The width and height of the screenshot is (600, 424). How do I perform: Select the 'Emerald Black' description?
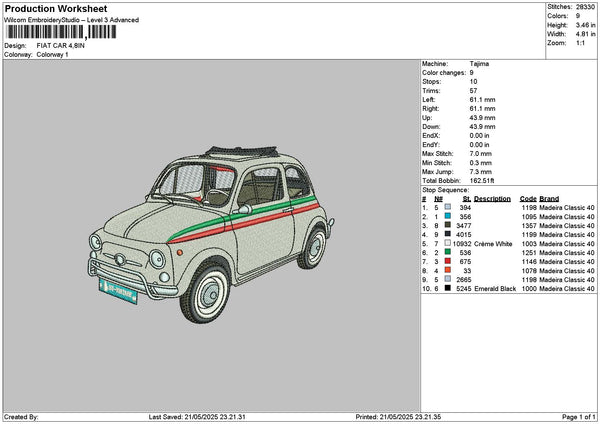pos(495,289)
